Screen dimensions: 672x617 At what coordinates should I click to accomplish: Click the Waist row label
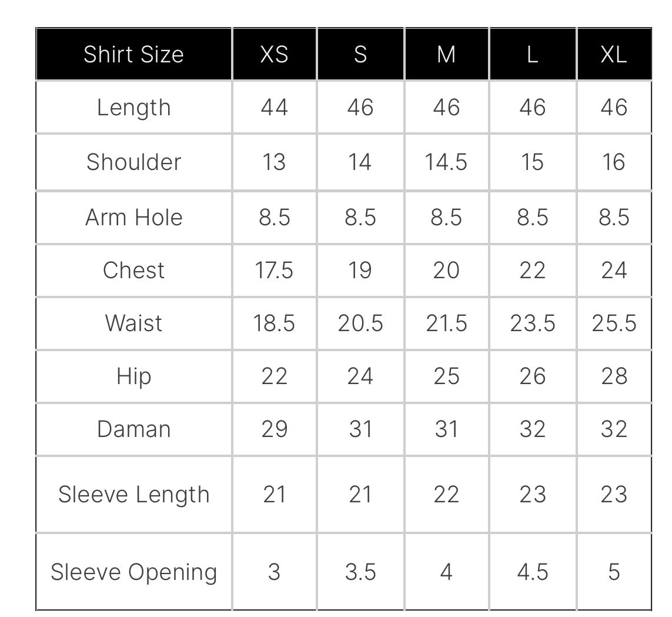coord(133,323)
